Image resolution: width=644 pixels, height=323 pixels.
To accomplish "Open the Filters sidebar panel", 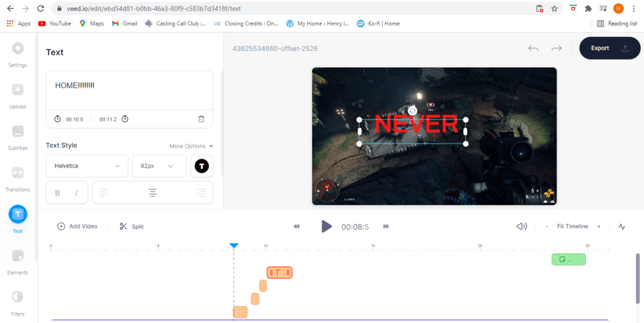I will click(18, 301).
